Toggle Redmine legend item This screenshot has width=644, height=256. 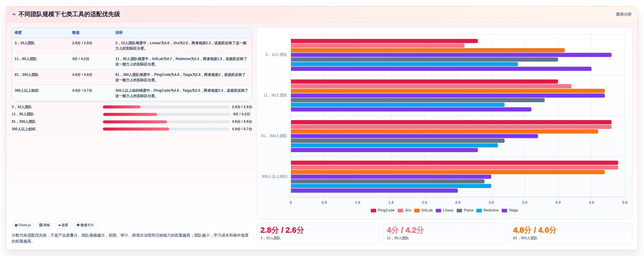[x=487, y=210]
